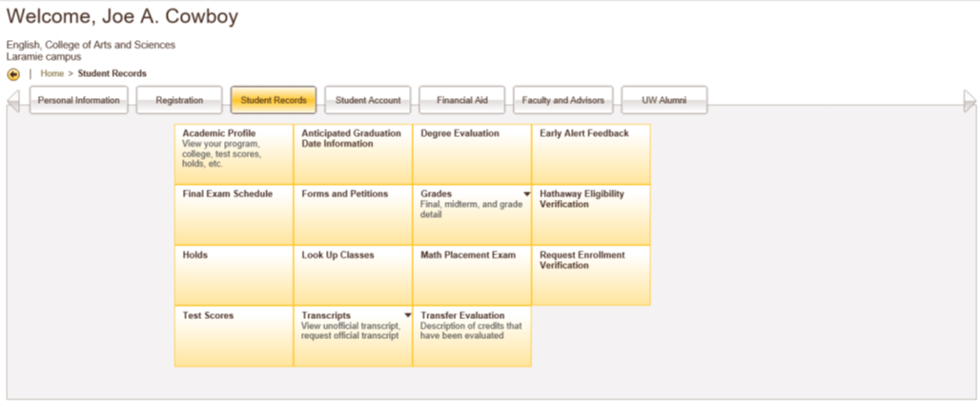
Task: Click the English, College of Arts and Sciences text
Action: 92,45
